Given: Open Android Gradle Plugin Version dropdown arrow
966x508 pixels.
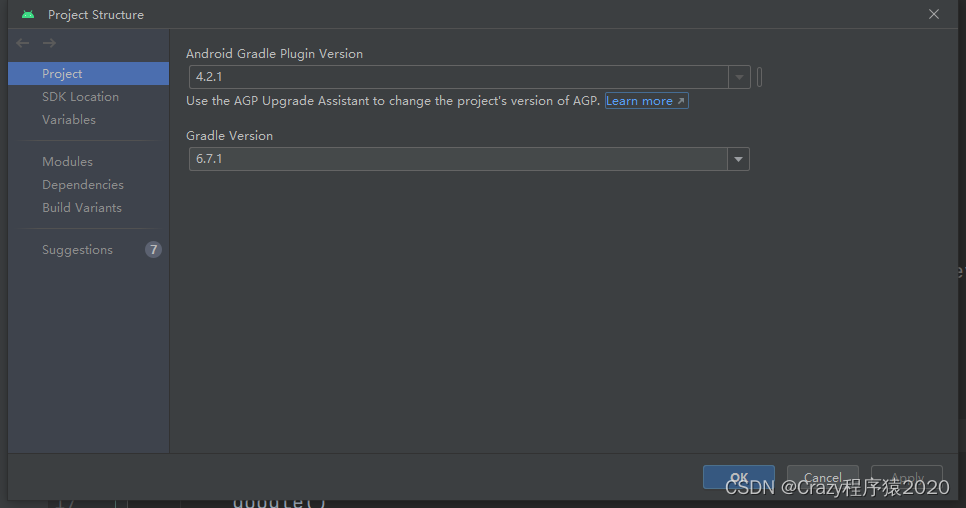Looking at the screenshot, I should [x=739, y=77].
